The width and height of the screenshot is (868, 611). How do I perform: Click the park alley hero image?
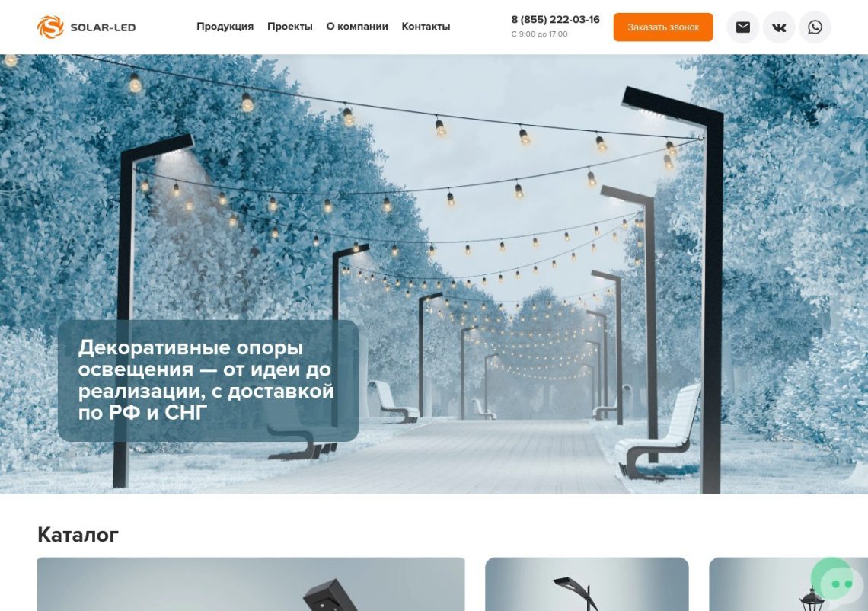click(434, 274)
